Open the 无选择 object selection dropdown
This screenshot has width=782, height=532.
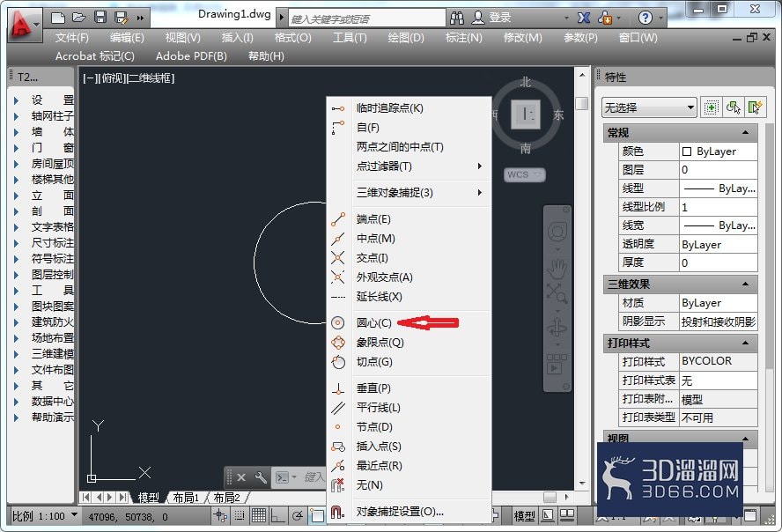click(649, 107)
